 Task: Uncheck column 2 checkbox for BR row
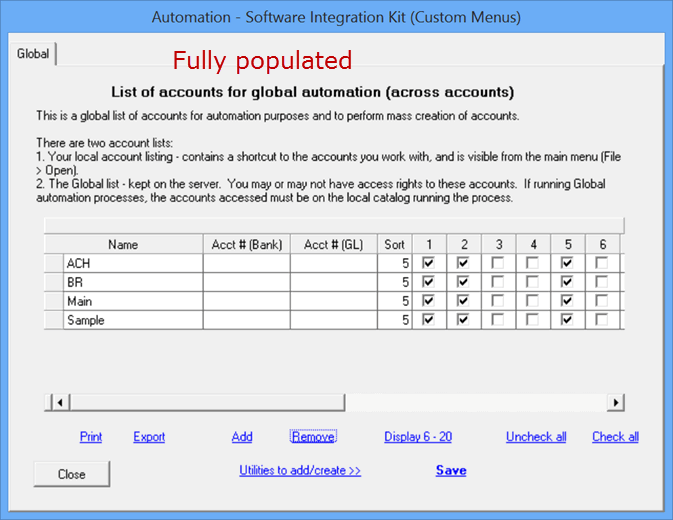point(464,282)
